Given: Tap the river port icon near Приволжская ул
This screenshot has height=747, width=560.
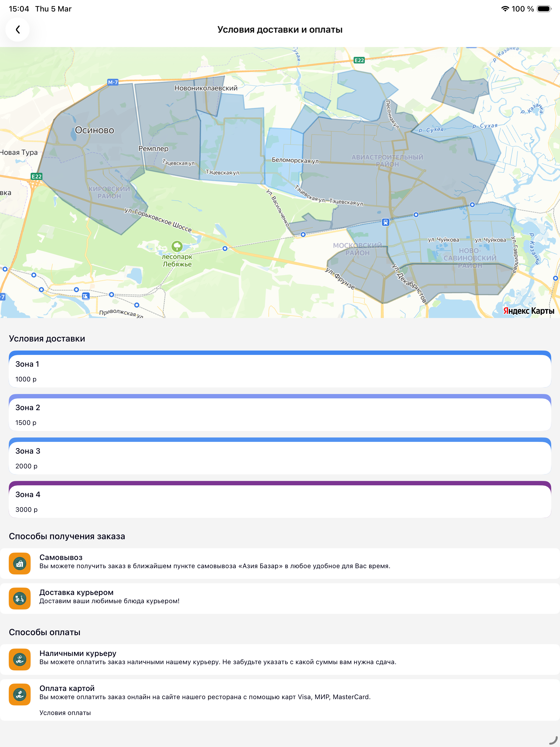Looking at the screenshot, I should point(86,296).
